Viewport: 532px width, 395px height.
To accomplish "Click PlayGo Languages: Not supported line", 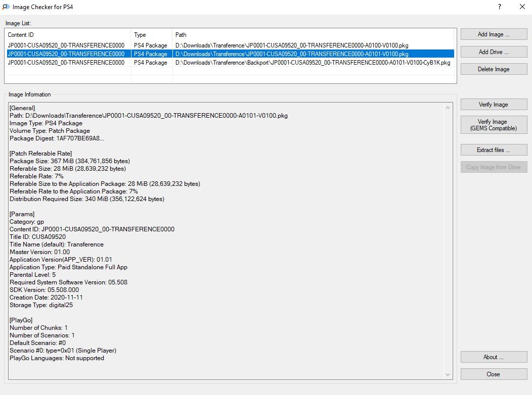I will click(x=57, y=358).
